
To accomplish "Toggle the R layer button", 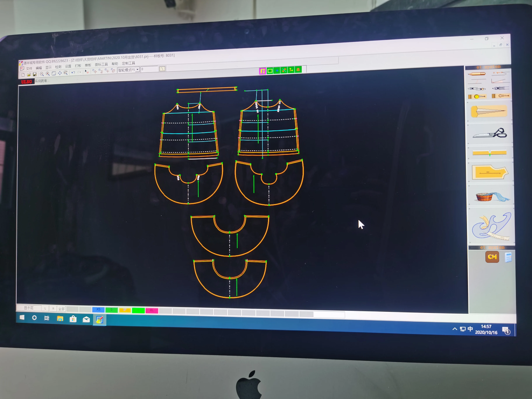I will tap(53, 309).
